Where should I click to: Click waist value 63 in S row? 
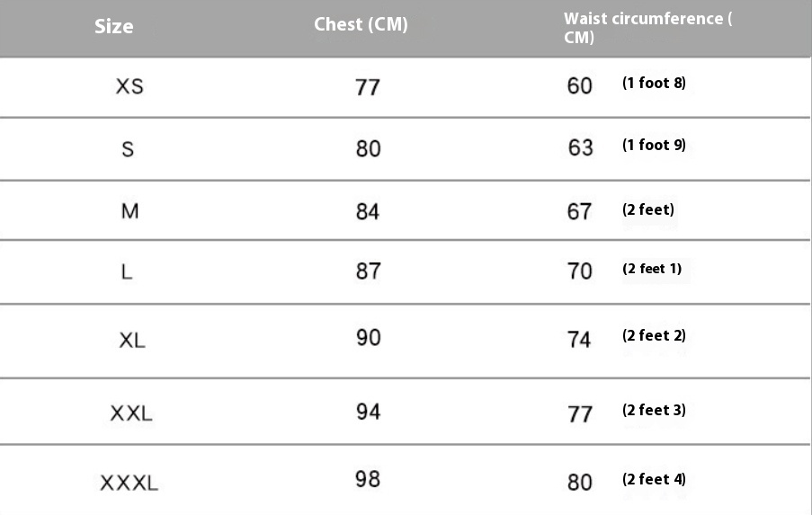pyautogui.click(x=581, y=148)
